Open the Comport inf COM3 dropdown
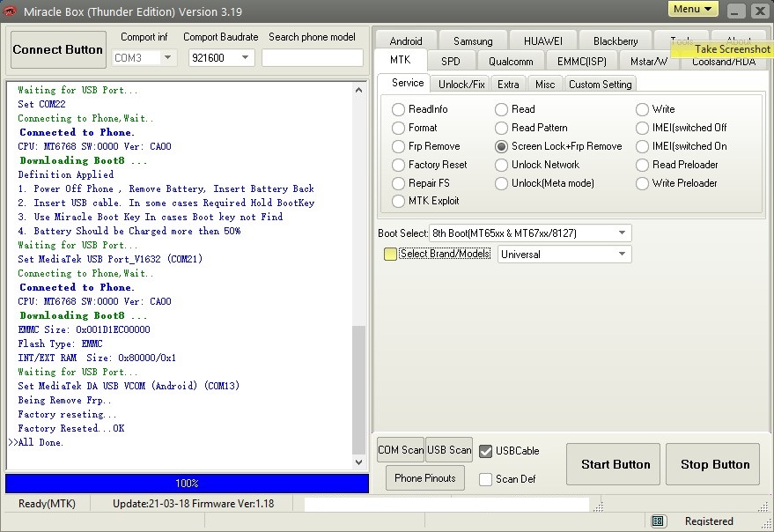The image size is (774, 532). pyautogui.click(x=168, y=58)
